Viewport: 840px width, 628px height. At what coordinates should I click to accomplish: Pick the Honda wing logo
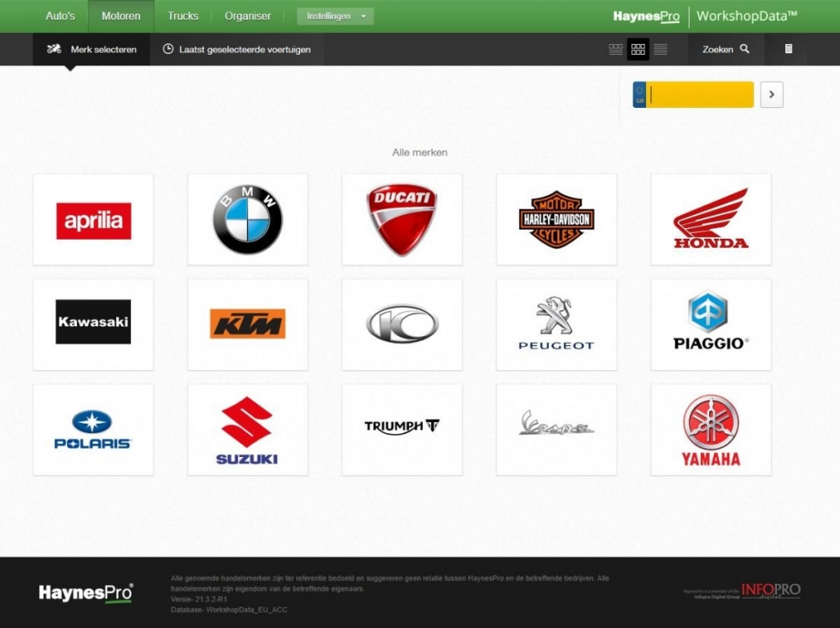click(x=711, y=218)
